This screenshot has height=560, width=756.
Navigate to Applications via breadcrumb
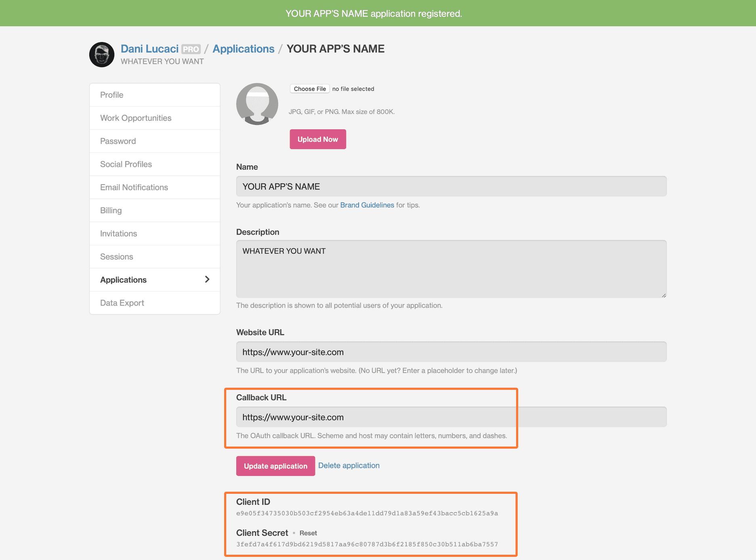coord(243,48)
